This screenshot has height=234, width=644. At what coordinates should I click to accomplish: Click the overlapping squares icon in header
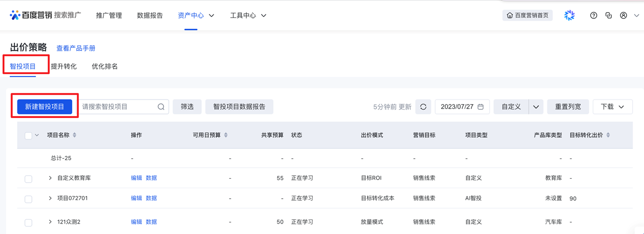(x=608, y=15)
